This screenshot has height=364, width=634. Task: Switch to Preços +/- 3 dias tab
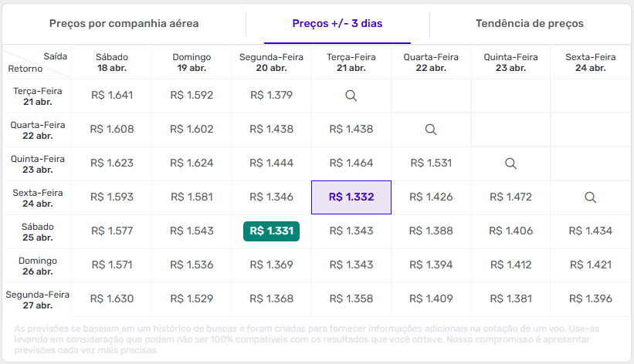click(337, 24)
